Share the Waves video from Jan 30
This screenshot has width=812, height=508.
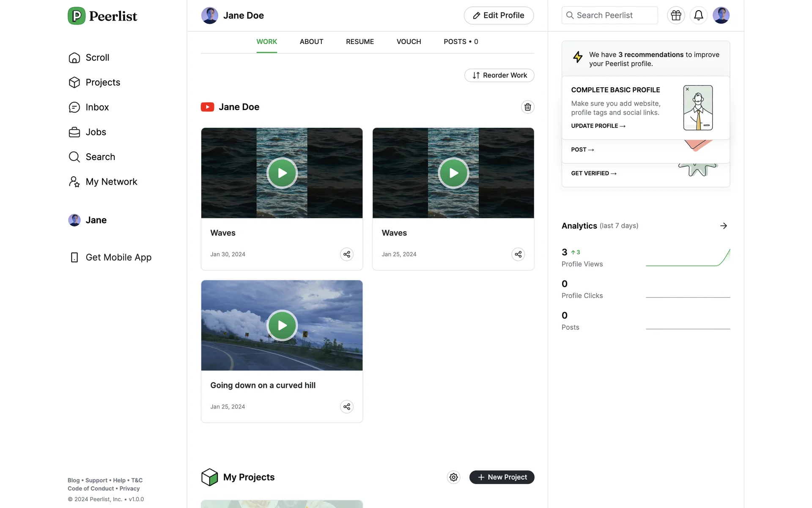[346, 254]
